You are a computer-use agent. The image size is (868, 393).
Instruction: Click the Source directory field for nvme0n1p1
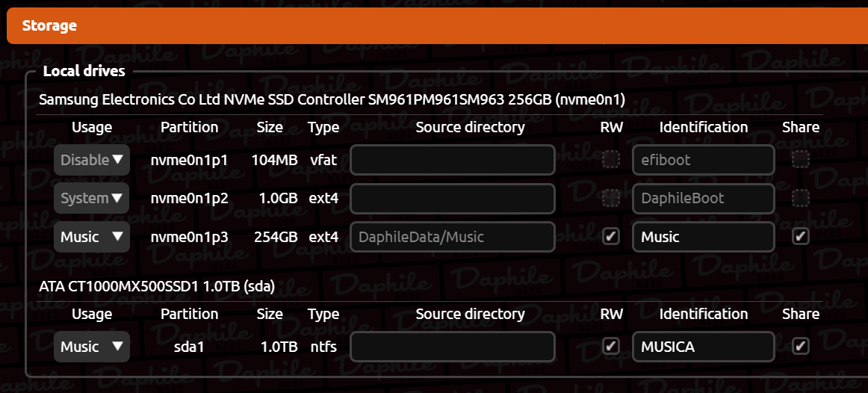tap(452, 160)
